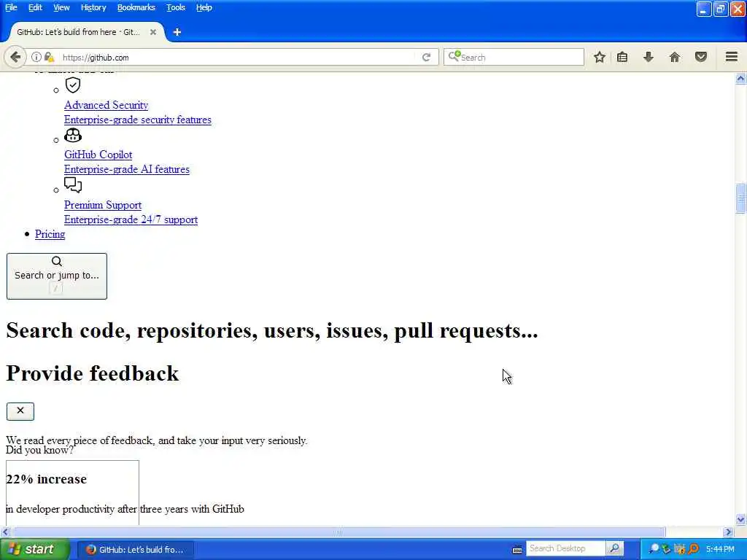Viewport: 747px width, 560px height.
Task: Open the Bookmarks menu
Action: pyautogui.click(x=136, y=7)
